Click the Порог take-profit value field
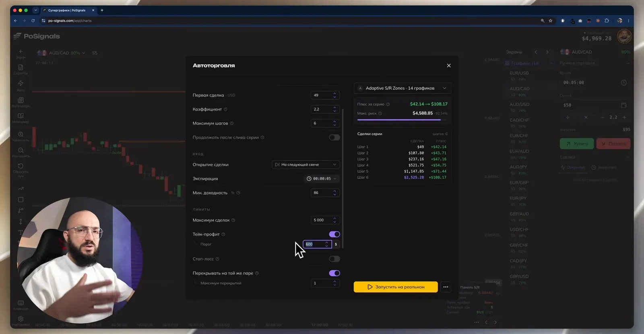This screenshot has width=644, height=334. 317,244
